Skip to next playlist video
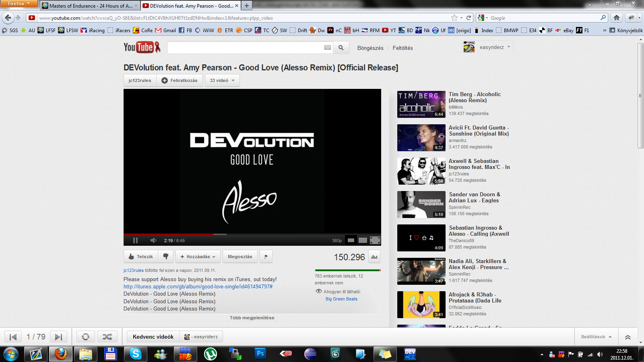644x362 pixels. [58, 337]
